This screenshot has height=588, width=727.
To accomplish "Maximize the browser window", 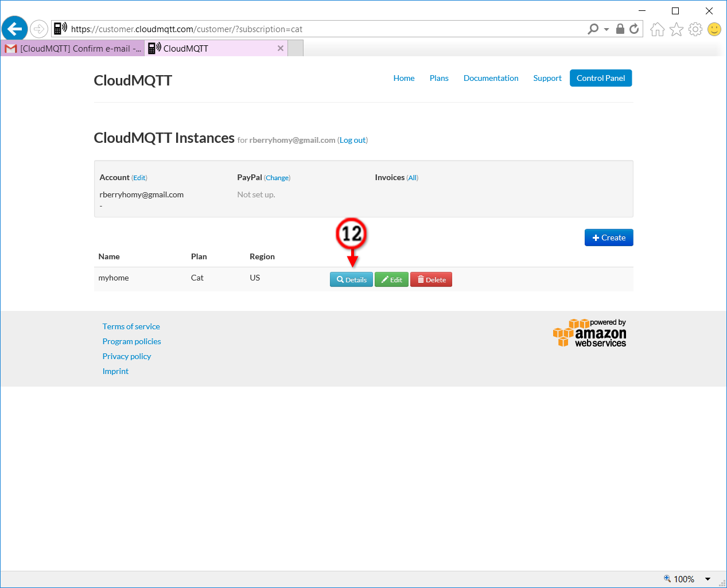I will [675, 10].
